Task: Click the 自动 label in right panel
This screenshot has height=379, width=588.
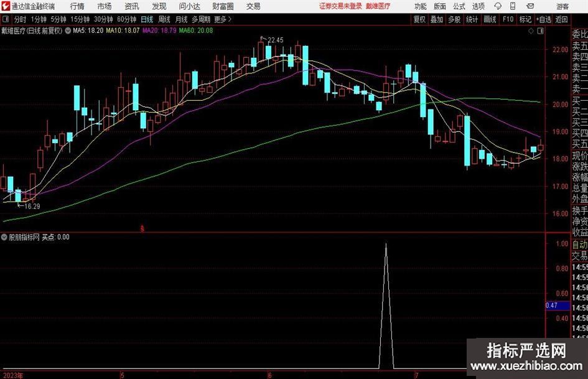Action: [580, 245]
